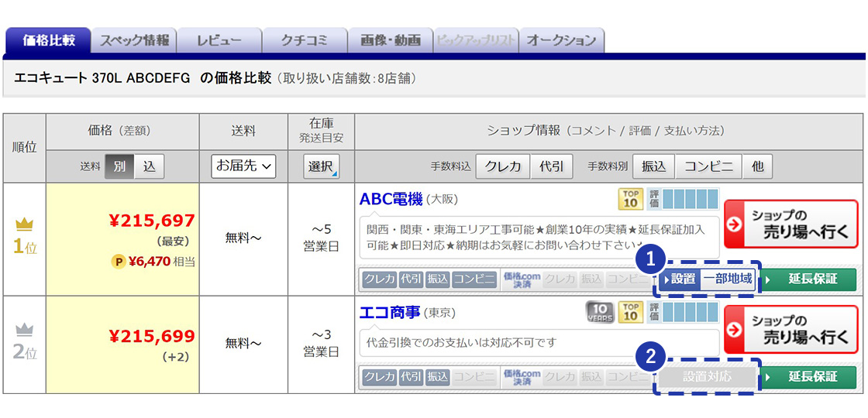Click 延長保証 button for ABC電機
Viewport: 868px width, 418px height.
coord(808,279)
